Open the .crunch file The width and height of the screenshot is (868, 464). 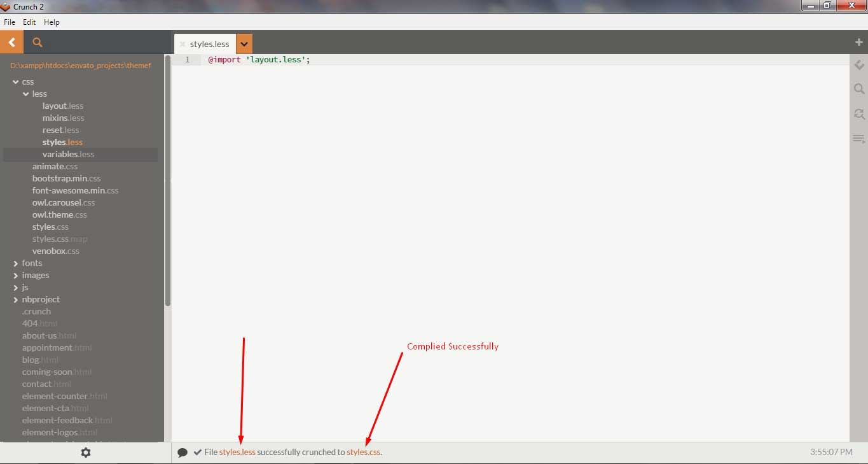click(36, 311)
